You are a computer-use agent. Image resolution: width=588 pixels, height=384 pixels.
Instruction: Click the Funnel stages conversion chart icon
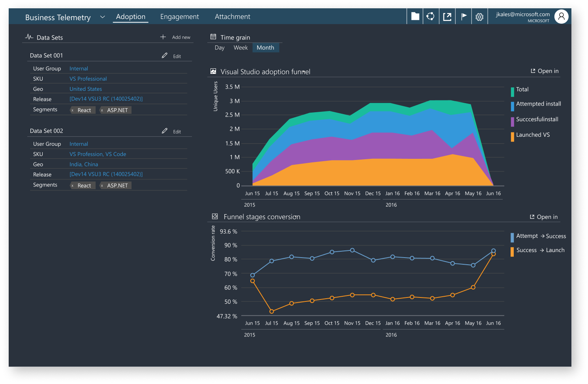click(215, 216)
